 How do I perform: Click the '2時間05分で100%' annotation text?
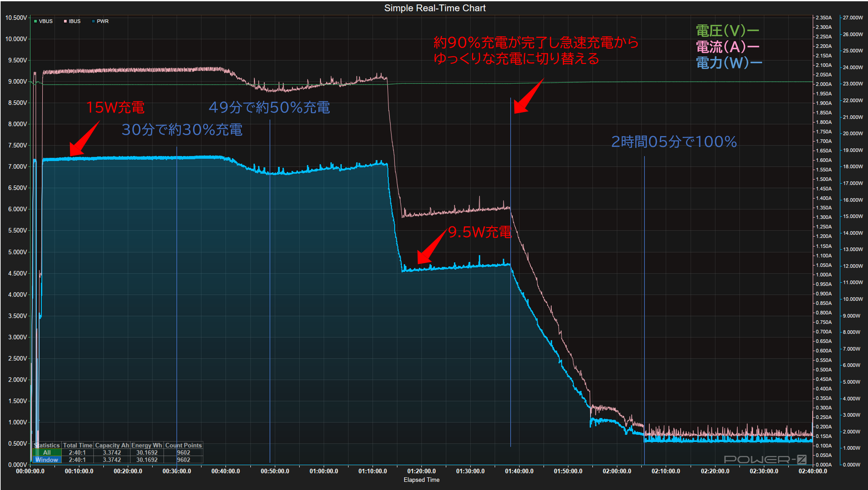coord(674,141)
